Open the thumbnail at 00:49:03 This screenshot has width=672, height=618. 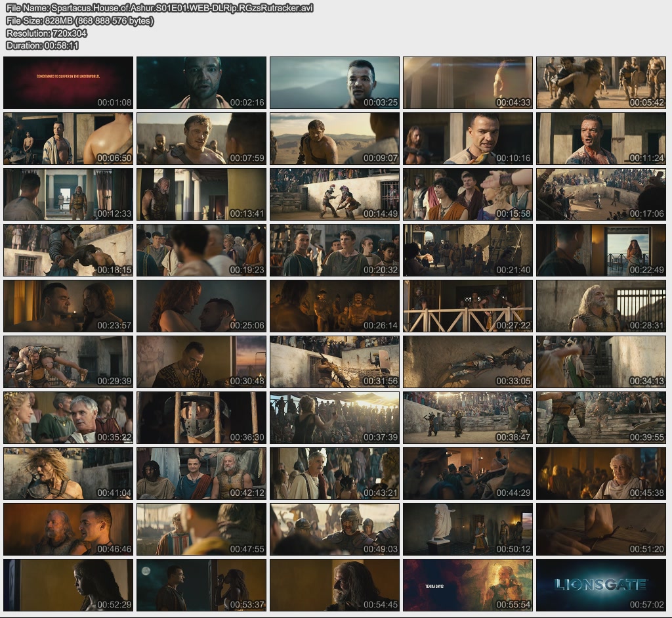(x=335, y=529)
